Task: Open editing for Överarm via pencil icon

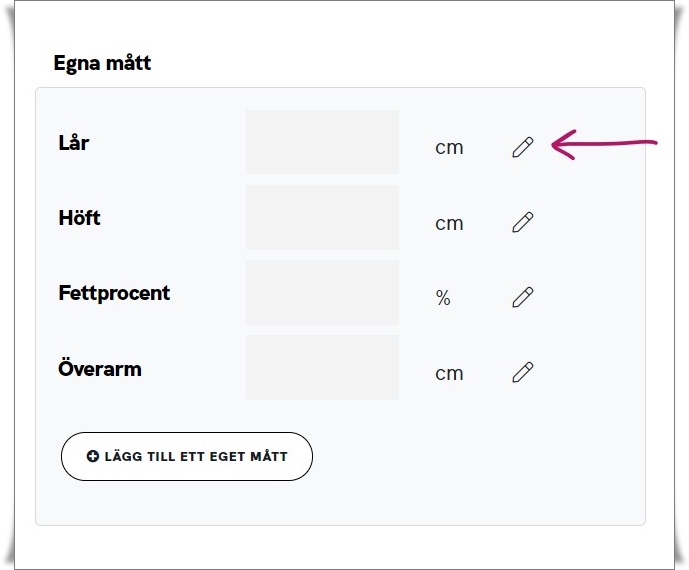Action: 522,372
